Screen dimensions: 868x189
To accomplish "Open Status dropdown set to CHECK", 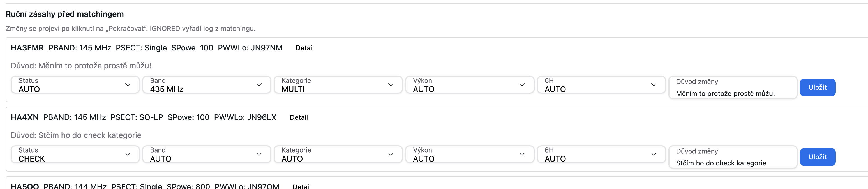I will click(x=75, y=154).
